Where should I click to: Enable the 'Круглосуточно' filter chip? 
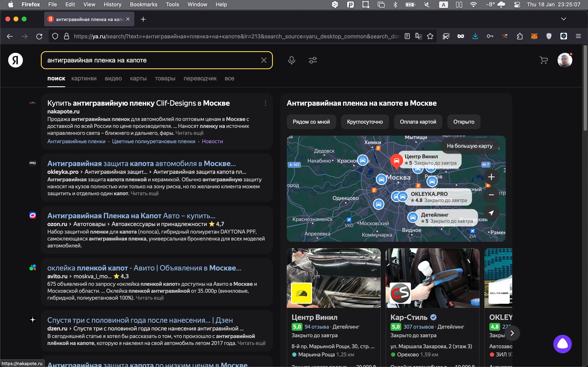point(365,122)
